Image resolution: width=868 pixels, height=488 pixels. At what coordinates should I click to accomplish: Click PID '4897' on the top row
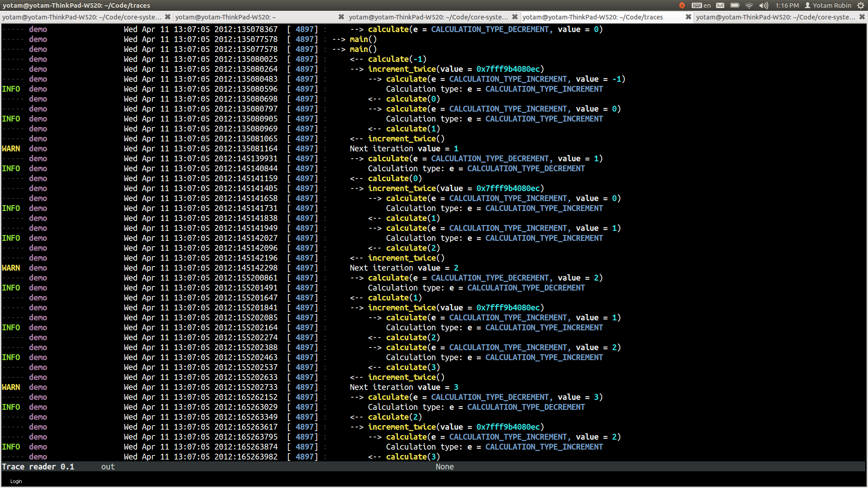pos(305,29)
